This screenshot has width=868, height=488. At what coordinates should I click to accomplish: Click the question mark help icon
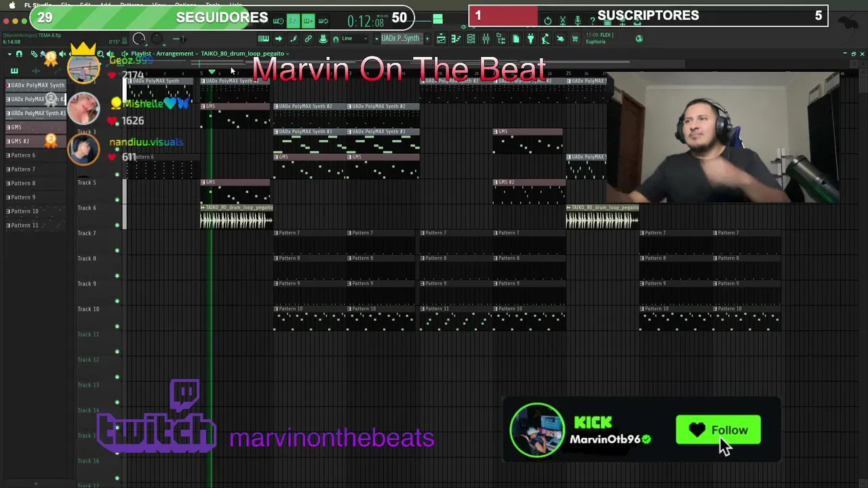tap(593, 21)
